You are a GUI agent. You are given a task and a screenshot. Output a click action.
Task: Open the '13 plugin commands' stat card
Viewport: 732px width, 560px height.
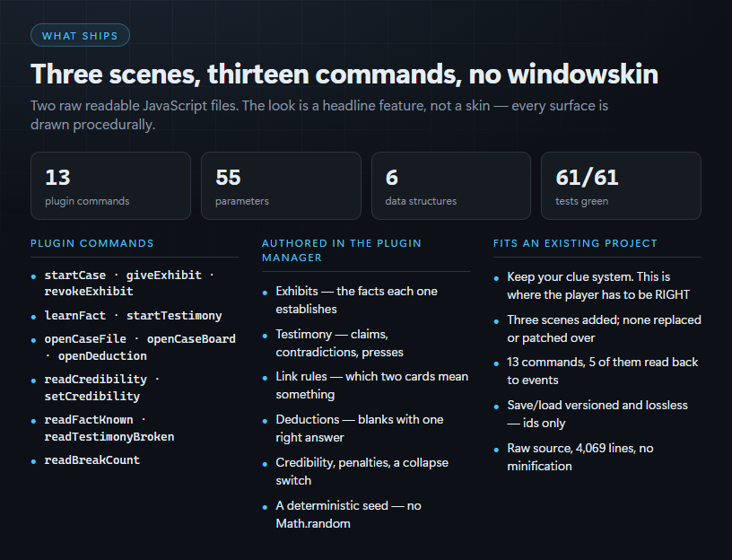pyautogui.click(x=110, y=186)
